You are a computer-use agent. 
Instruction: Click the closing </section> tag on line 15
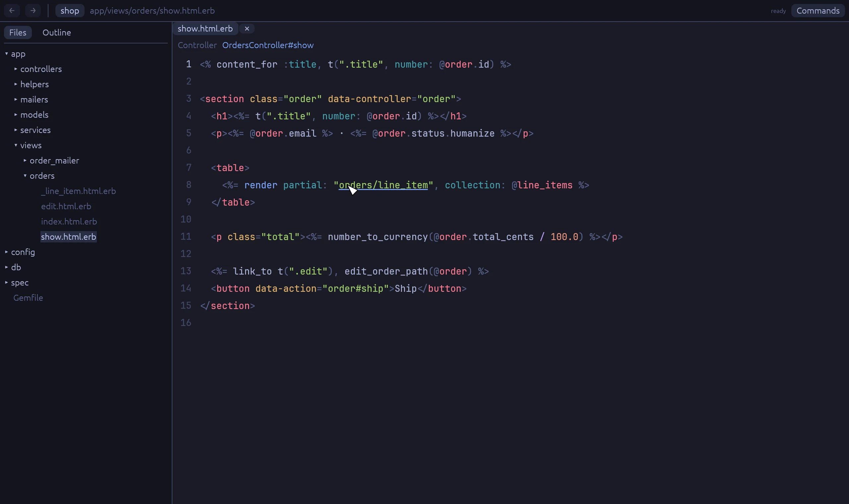(228, 306)
